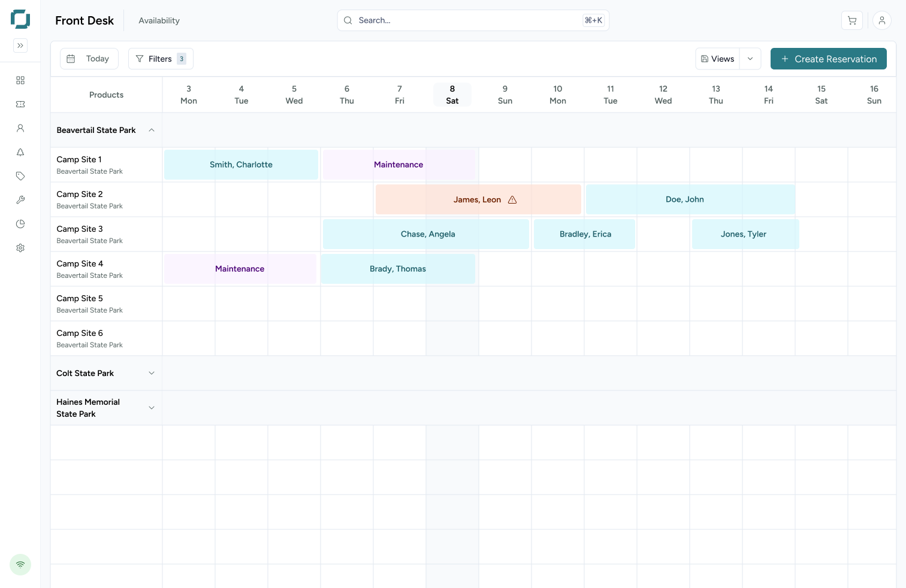
Task: Select the Availability tab
Action: [159, 20]
